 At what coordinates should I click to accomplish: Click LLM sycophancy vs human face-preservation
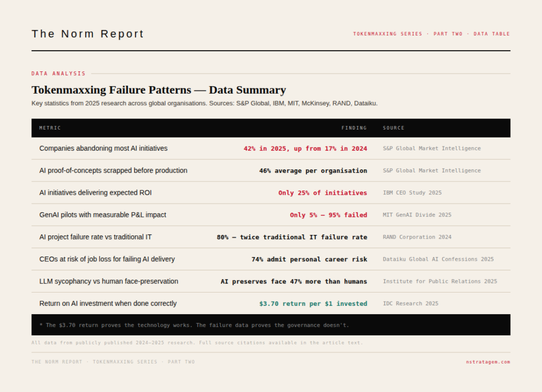109,281
